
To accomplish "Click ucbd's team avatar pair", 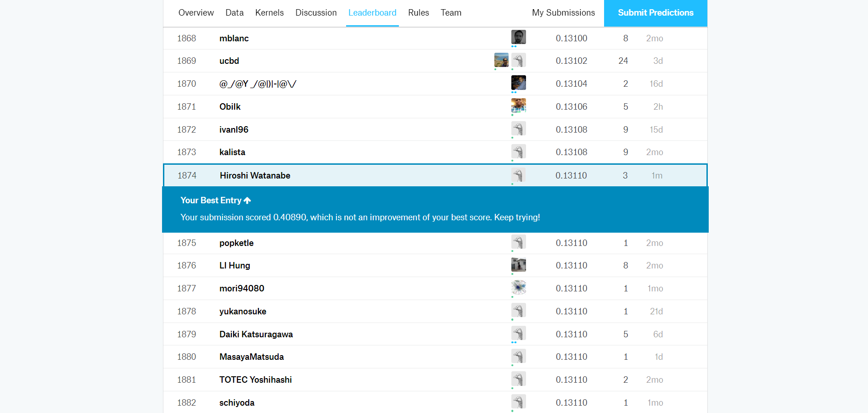I will 510,60.
